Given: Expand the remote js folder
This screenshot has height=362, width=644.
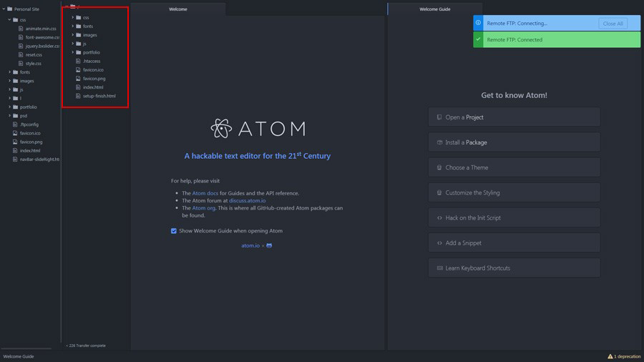Looking at the screenshot, I should (73, 44).
